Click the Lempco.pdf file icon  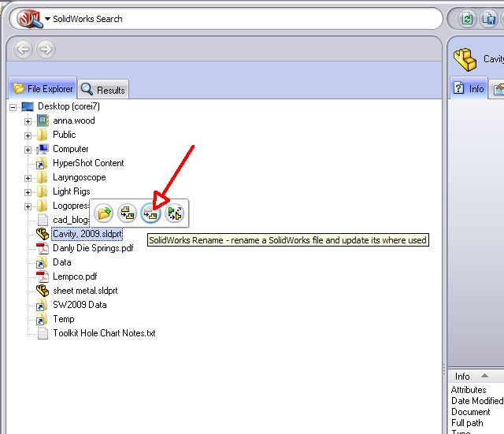(x=43, y=276)
